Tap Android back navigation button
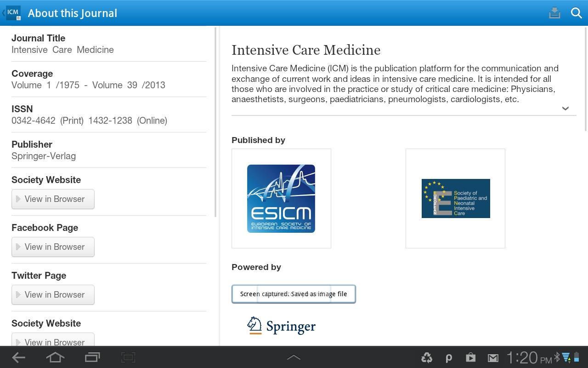588x368 pixels. pos(18,357)
